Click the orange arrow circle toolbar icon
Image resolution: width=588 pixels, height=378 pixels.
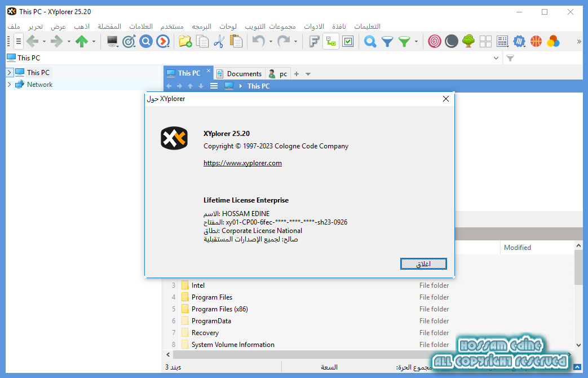coord(163,41)
